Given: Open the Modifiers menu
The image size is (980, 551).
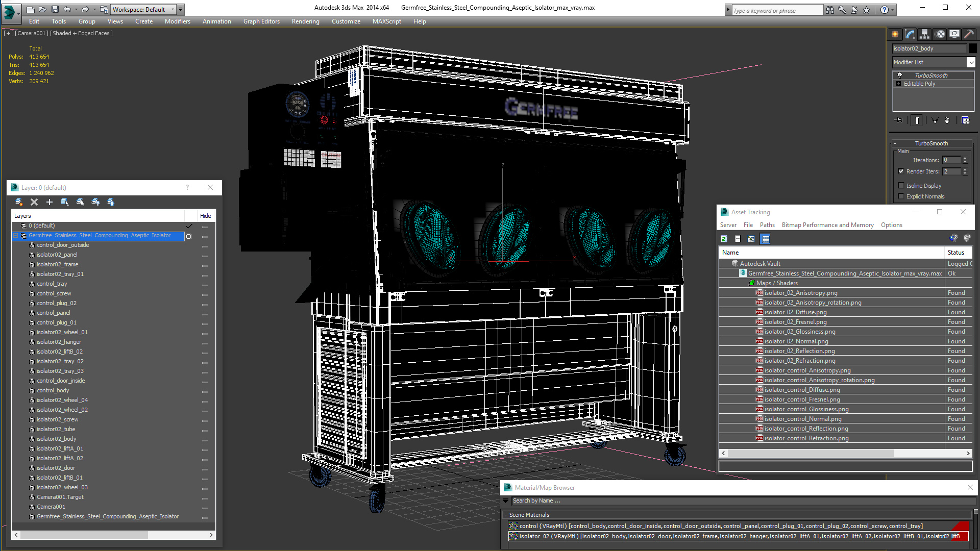Looking at the screenshot, I should tap(177, 21).
